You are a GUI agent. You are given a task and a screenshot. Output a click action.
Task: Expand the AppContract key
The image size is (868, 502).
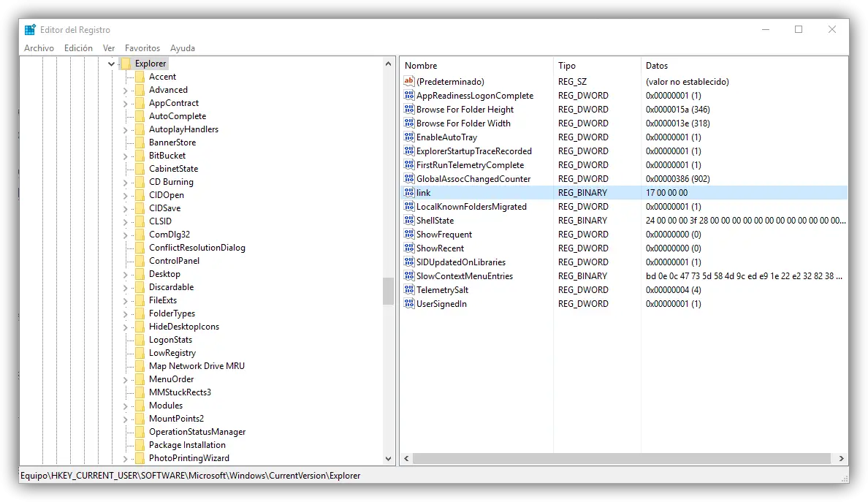click(x=125, y=104)
